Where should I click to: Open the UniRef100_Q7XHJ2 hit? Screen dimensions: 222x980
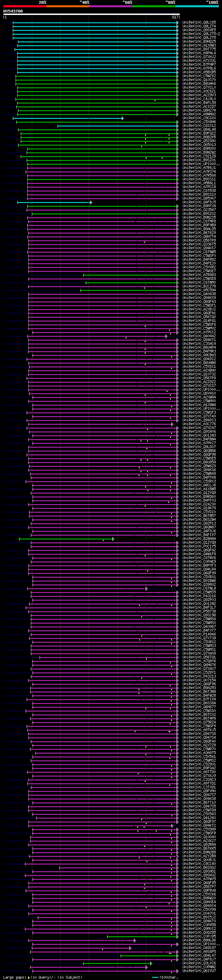(x=199, y=57)
